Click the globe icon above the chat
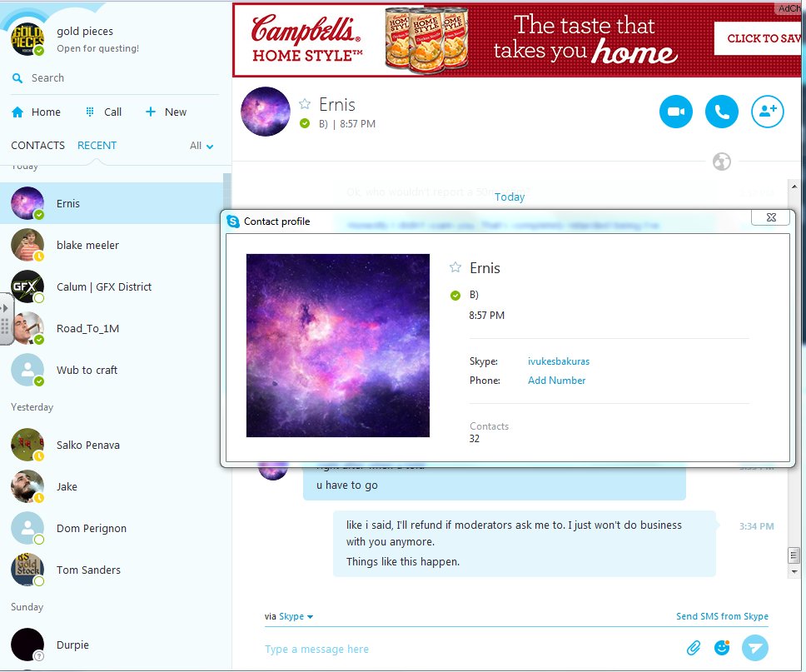 coord(722,162)
